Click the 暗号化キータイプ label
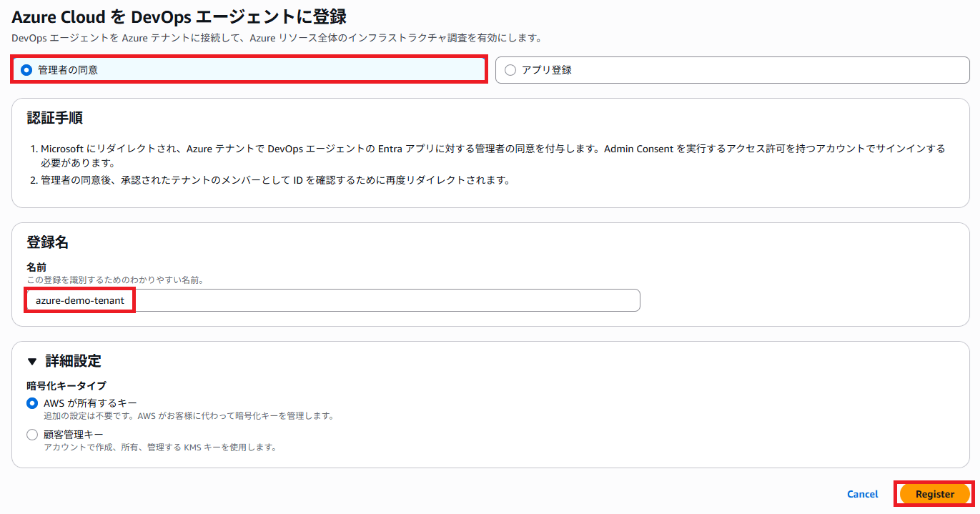The image size is (980, 514). [66, 386]
